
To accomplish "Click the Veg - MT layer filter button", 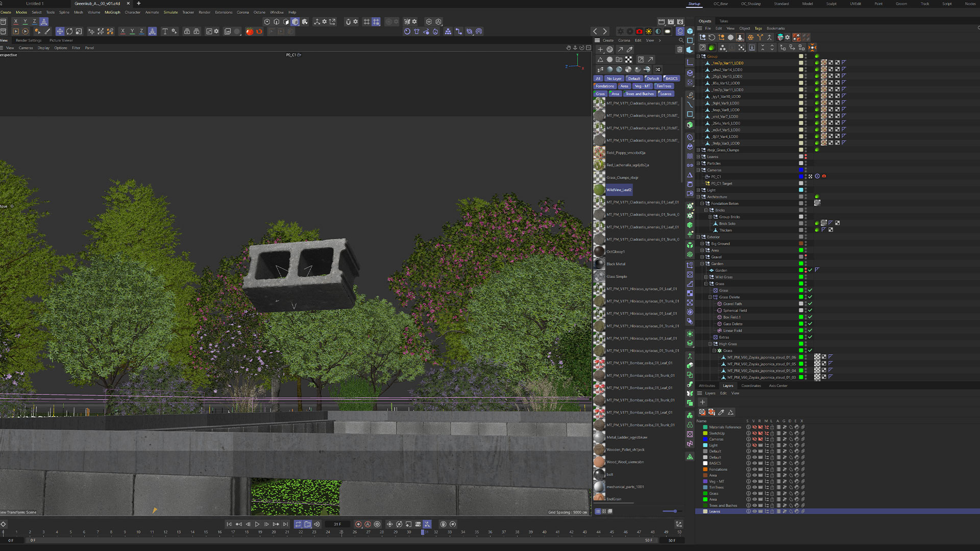I will coord(642,86).
